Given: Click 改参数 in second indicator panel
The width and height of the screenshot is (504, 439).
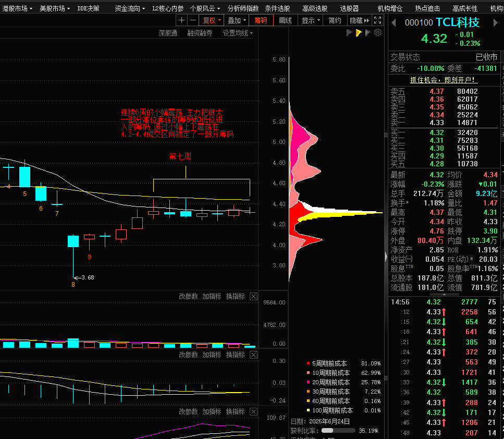Looking at the screenshot, I should point(188,355).
